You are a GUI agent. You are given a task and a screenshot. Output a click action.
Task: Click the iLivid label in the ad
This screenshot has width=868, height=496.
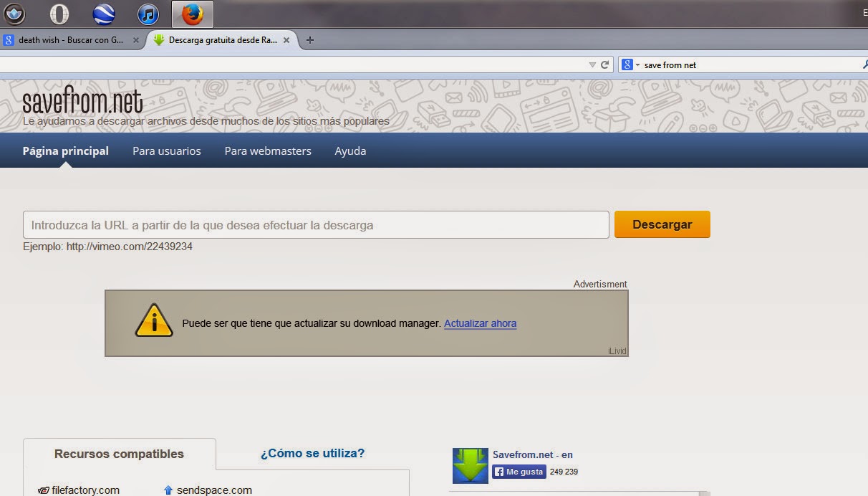coord(617,350)
